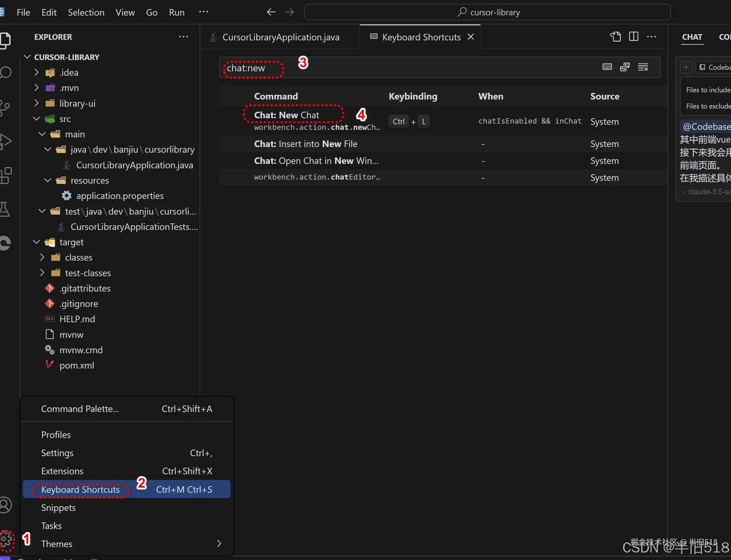Open the Selection menu
Viewport: 731px width, 560px height.
86,12
